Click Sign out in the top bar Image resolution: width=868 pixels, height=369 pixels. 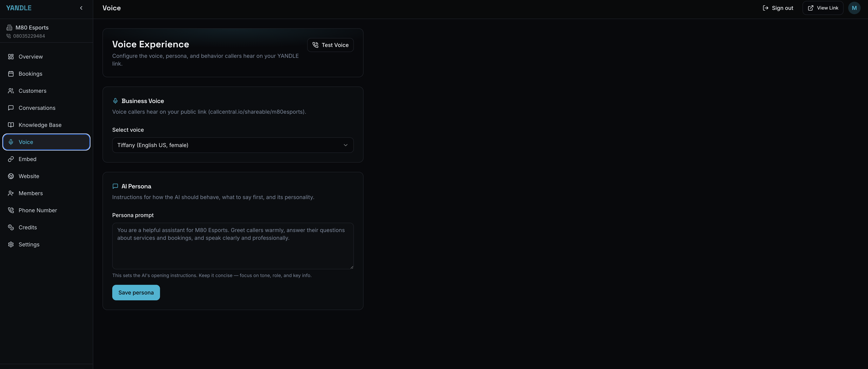tap(778, 8)
